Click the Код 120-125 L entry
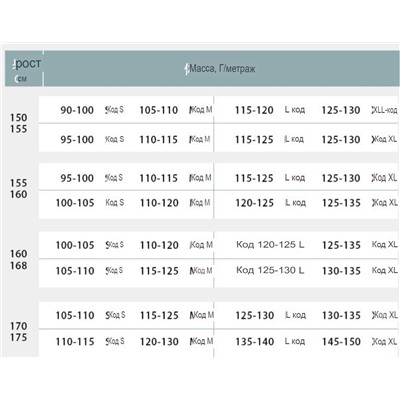 (270, 245)
